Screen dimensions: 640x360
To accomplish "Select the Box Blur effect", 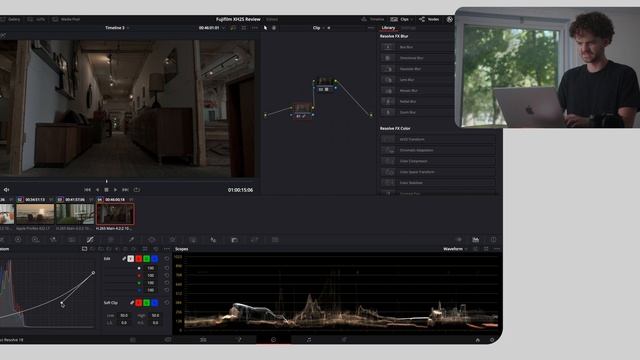I will [x=416, y=47].
